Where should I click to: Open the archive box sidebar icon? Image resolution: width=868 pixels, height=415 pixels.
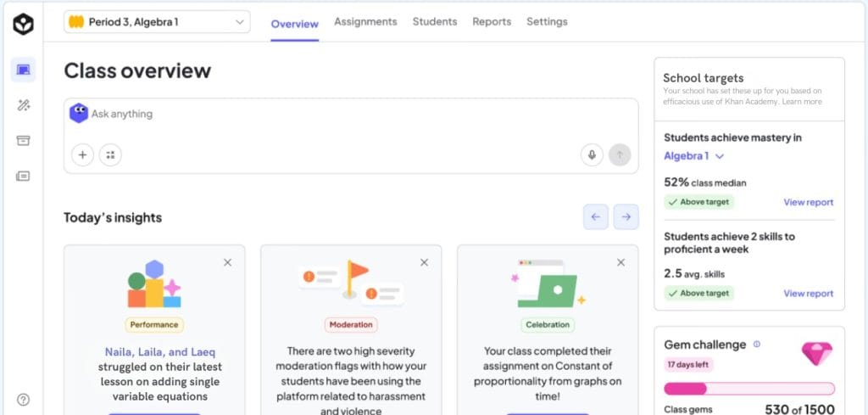[23, 141]
